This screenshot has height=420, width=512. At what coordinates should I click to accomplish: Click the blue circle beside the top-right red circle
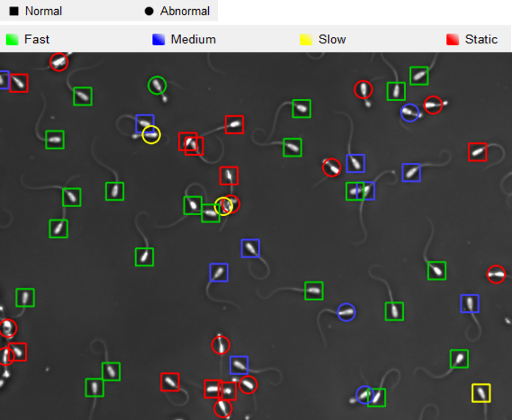pyautogui.click(x=410, y=113)
